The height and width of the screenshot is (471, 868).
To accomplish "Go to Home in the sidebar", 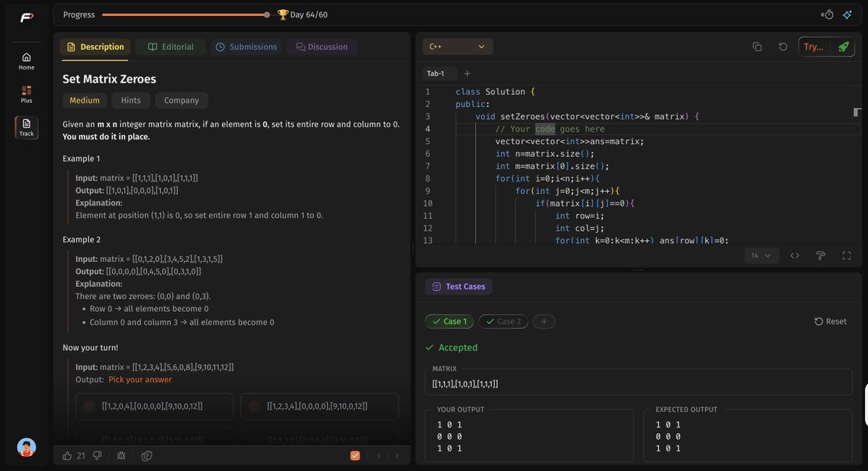I will pos(26,61).
